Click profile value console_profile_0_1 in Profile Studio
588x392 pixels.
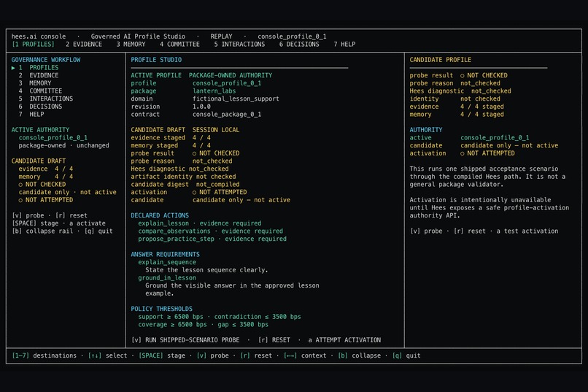coord(227,83)
